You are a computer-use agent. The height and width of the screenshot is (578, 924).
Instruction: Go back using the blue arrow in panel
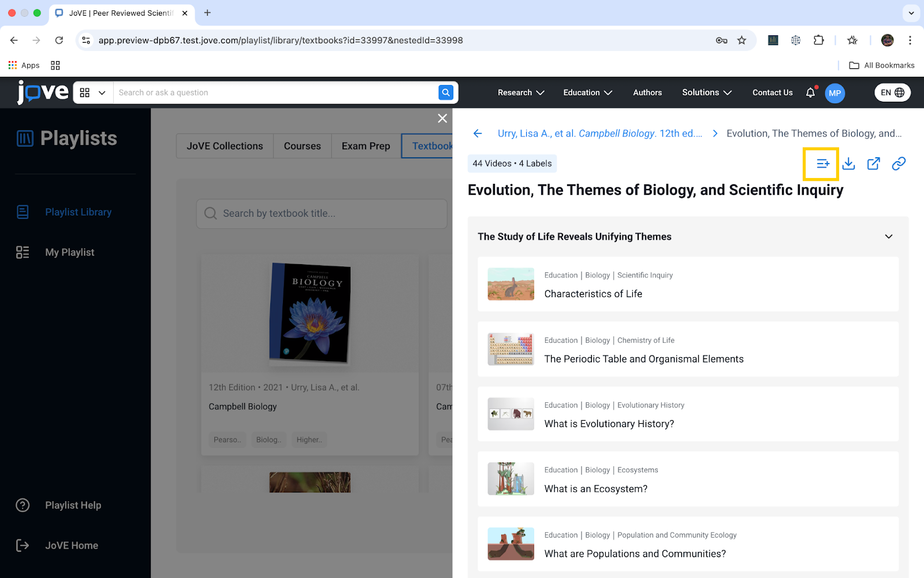pos(478,134)
